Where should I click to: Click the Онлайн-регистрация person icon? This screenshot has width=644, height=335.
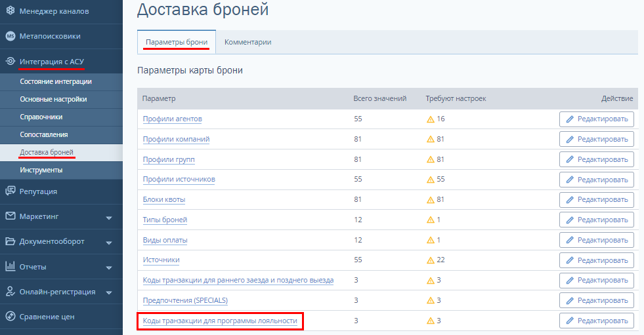[x=11, y=292]
